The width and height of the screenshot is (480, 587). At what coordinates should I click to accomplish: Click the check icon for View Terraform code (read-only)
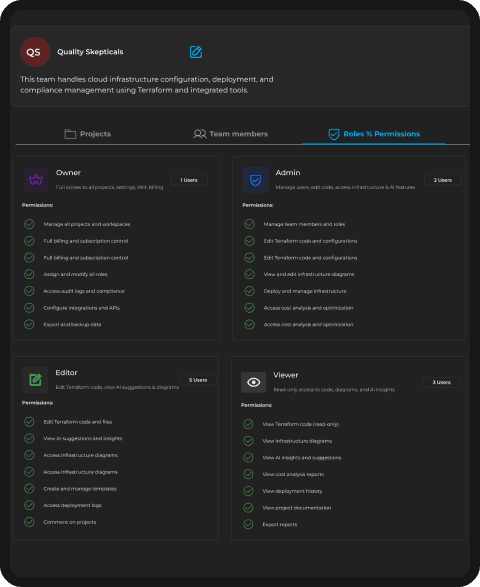(248, 424)
